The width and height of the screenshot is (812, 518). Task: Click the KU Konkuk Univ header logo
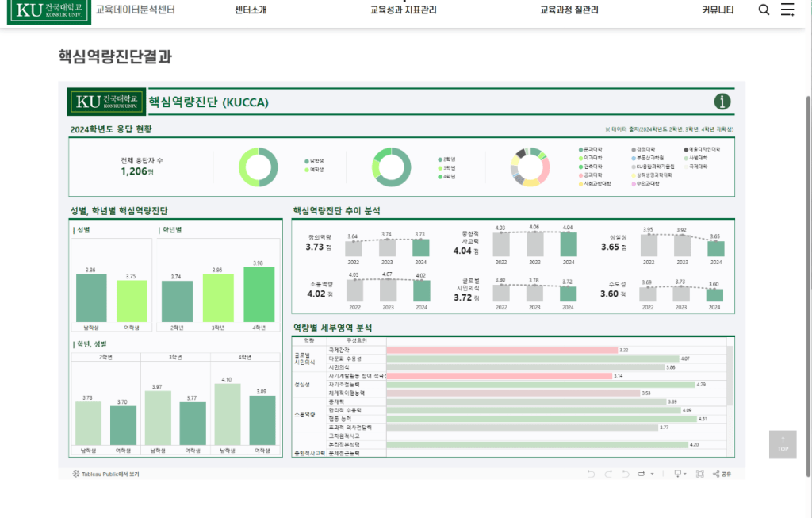49,11
